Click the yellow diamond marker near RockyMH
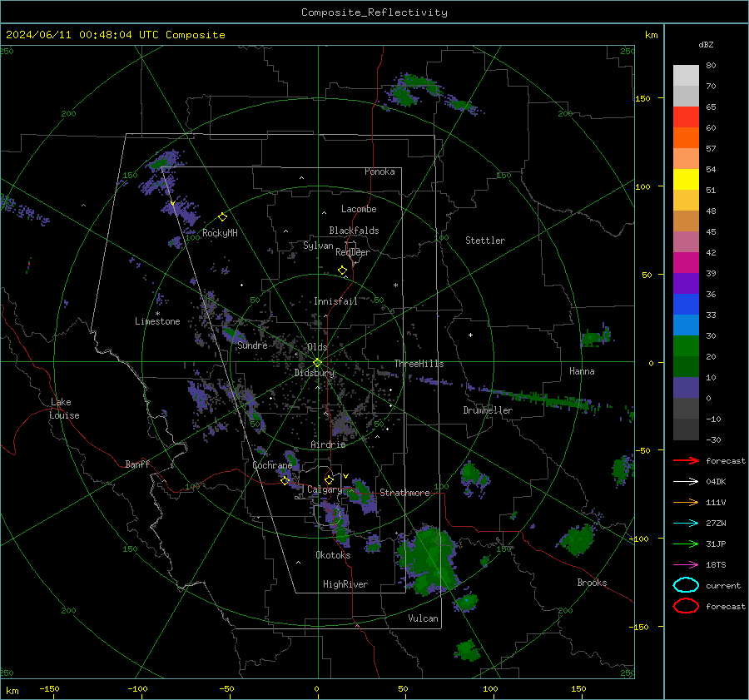 point(222,217)
